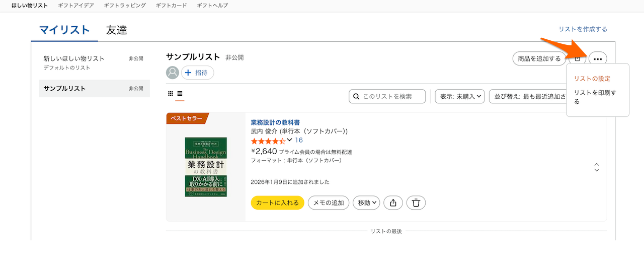
Task: Switch to list view icon
Action: point(180,94)
